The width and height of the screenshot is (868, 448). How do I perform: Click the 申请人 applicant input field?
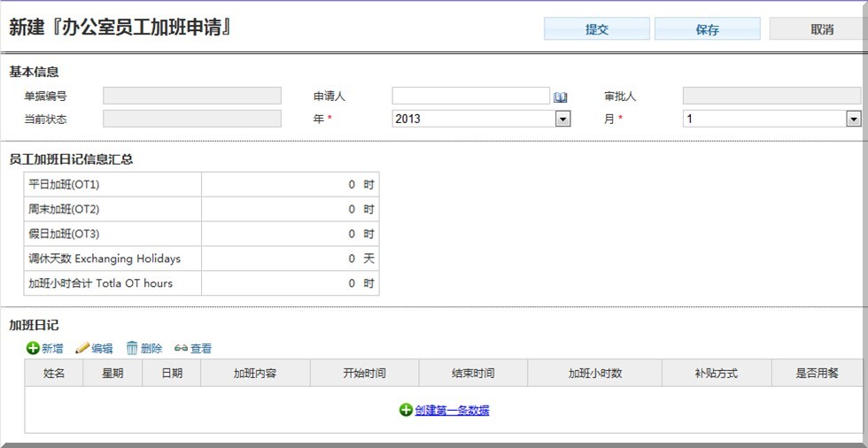pos(470,96)
